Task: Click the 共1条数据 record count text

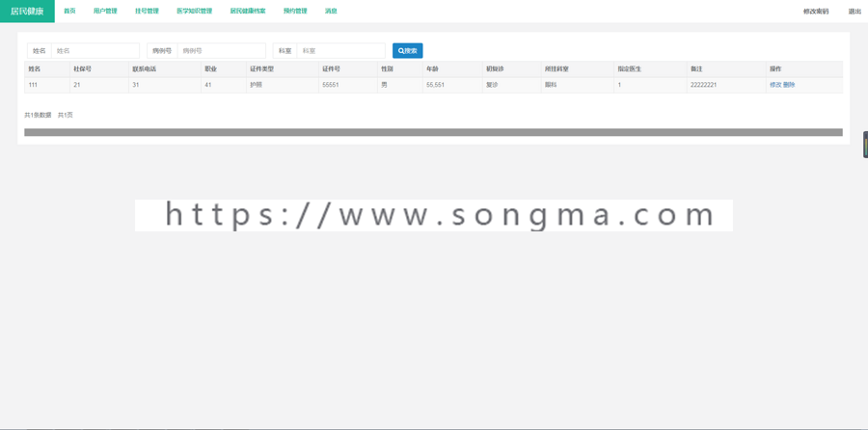Action: 38,115
